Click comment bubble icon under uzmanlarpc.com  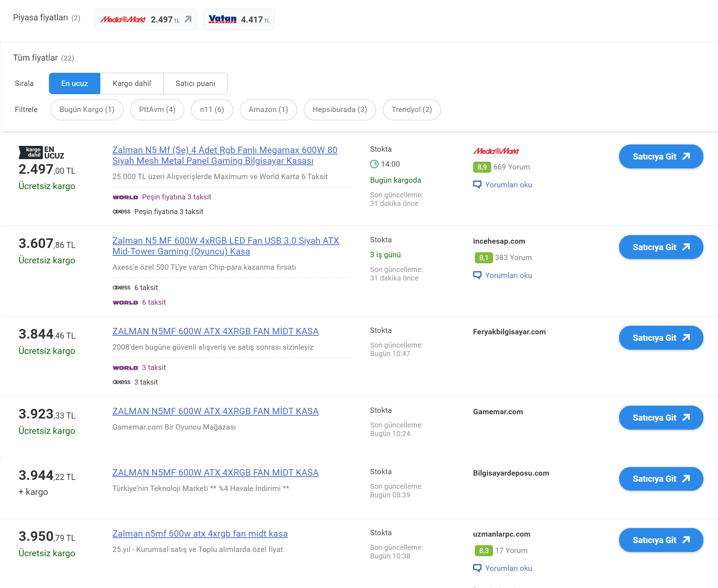(477, 568)
